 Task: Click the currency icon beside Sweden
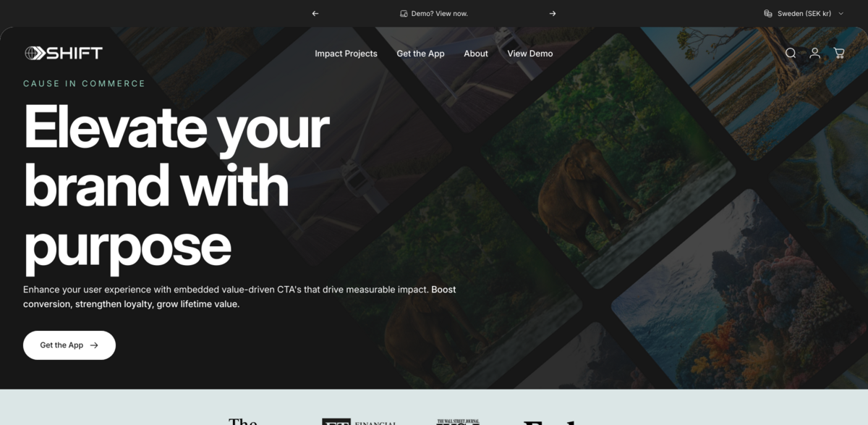tap(767, 13)
